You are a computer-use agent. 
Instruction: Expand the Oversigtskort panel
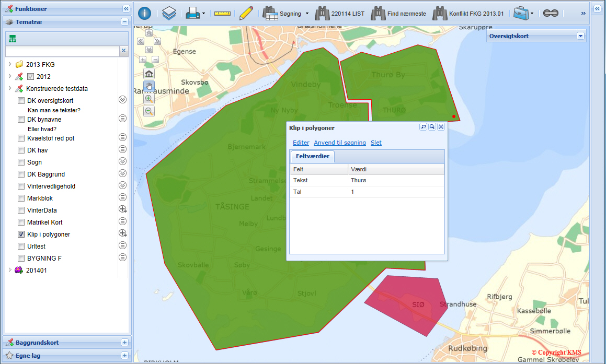click(x=580, y=36)
